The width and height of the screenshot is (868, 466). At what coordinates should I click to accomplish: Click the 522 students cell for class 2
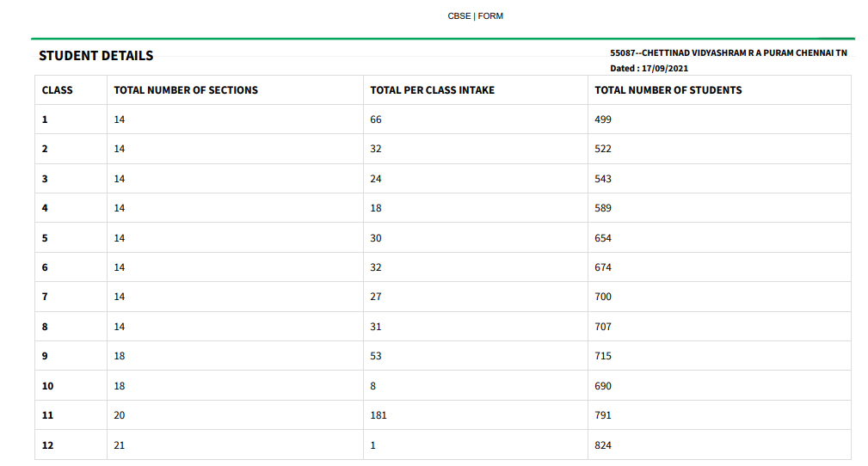pyautogui.click(x=719, y=149)
